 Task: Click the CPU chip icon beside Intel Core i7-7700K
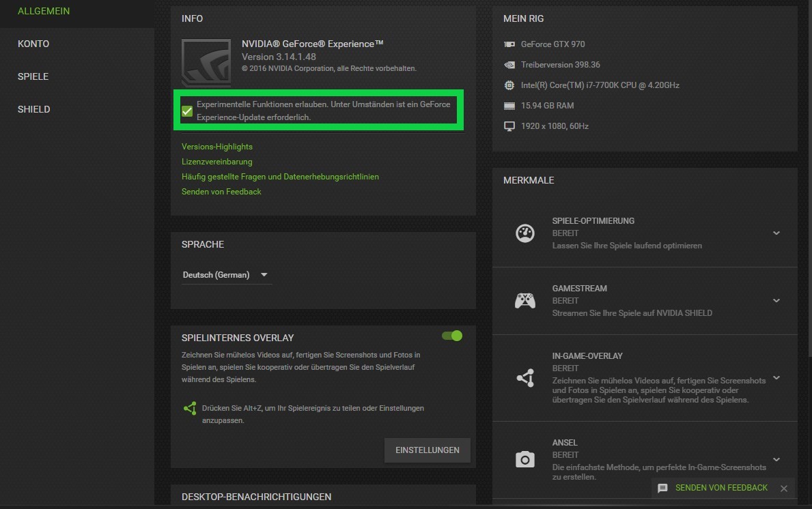point(509,85)
